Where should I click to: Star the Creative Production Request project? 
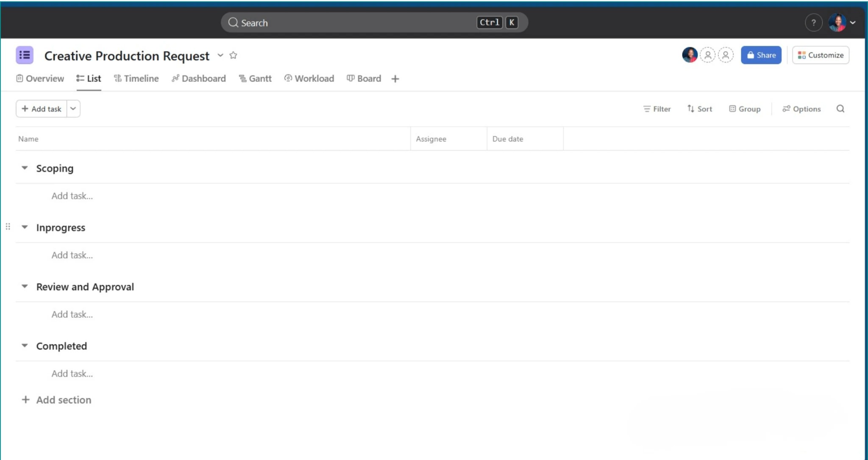233,55
